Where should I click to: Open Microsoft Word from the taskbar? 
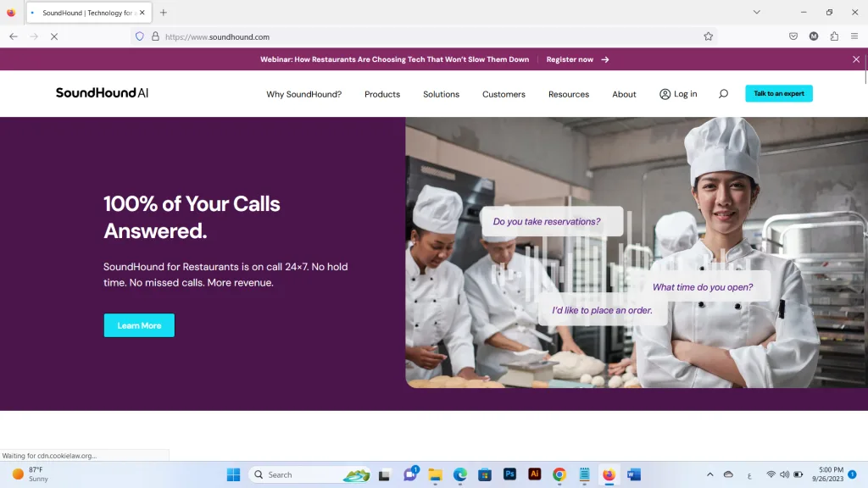[x=634, y=474]
